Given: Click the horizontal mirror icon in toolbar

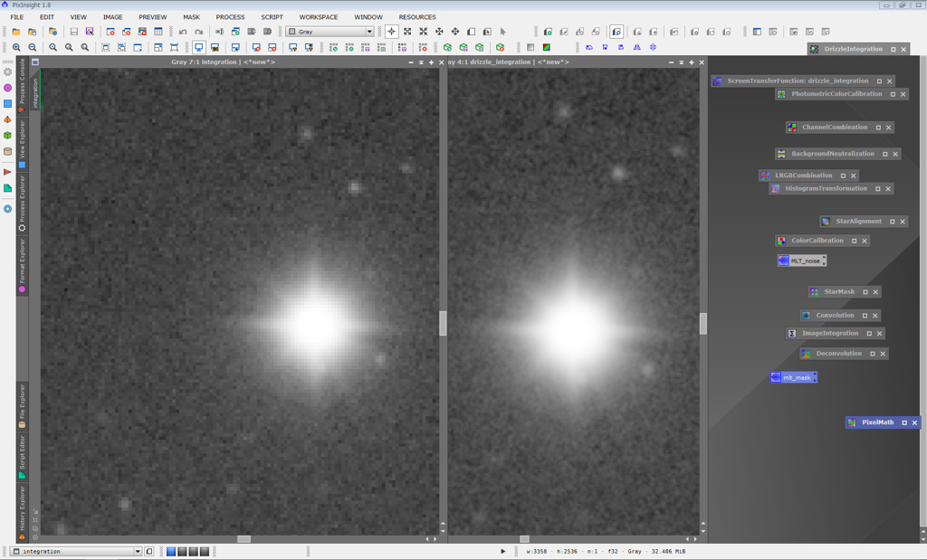Looking at the screenshot, I should [x=636, y=47].
